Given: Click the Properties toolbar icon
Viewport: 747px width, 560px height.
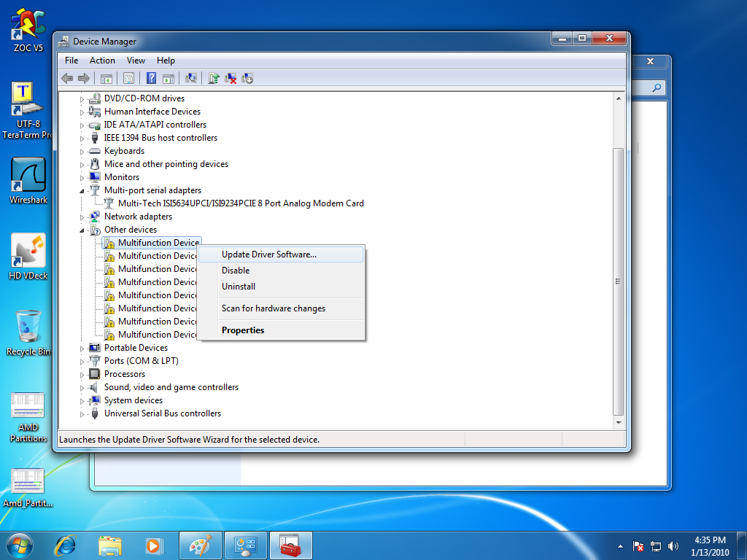Looking at the screenshot, I should pyautogui.click(x=128, y=78).
